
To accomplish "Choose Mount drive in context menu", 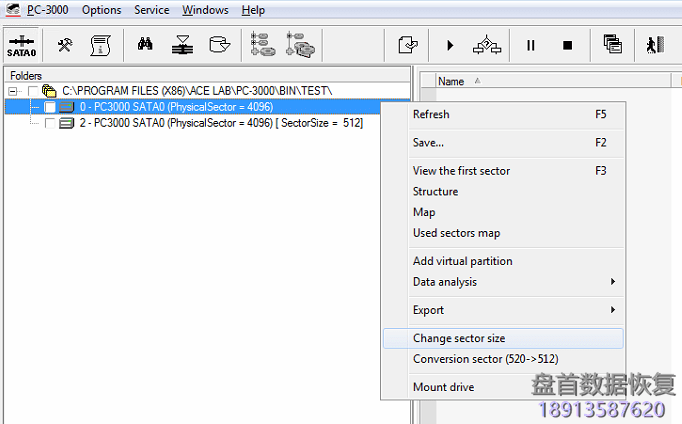I will [x=443, y=387].
